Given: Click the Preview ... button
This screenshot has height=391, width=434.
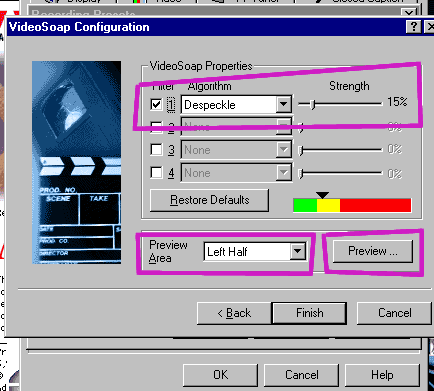Looking at the screenshot, I should pos(373,251).
